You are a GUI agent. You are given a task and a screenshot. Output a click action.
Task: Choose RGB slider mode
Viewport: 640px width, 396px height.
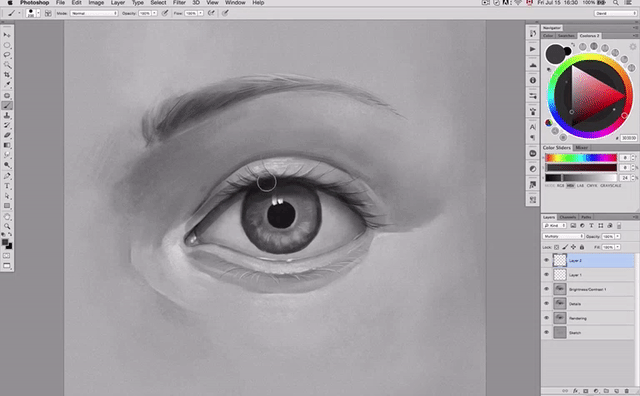pos(560,186)
